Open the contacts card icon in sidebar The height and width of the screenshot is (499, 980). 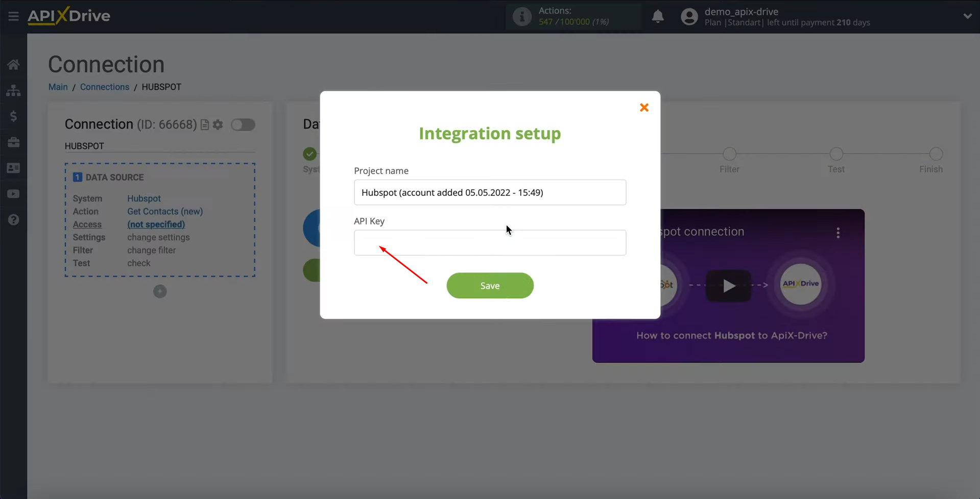click(x=13, y=167)
